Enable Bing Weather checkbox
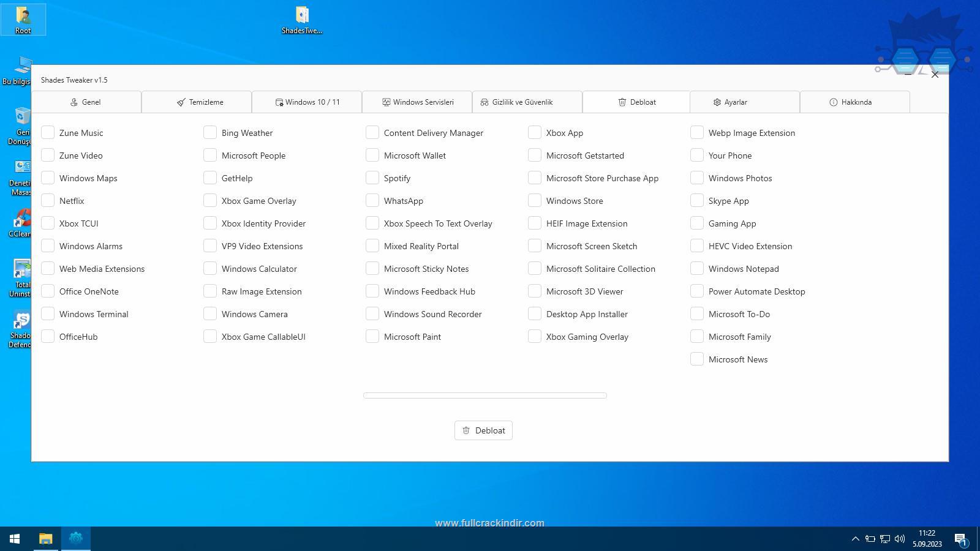This screenshot has height=551, width=980. pos(210,132)
